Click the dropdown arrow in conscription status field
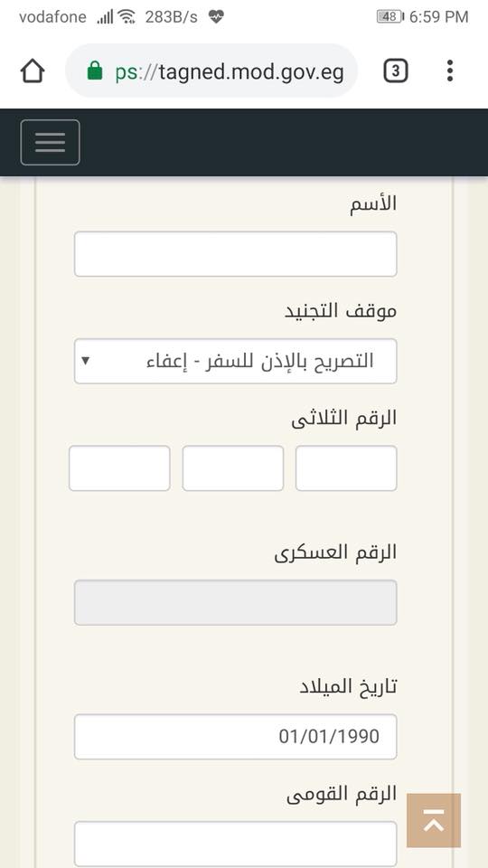Screen dimensions: 488x868 pos(85,361)
